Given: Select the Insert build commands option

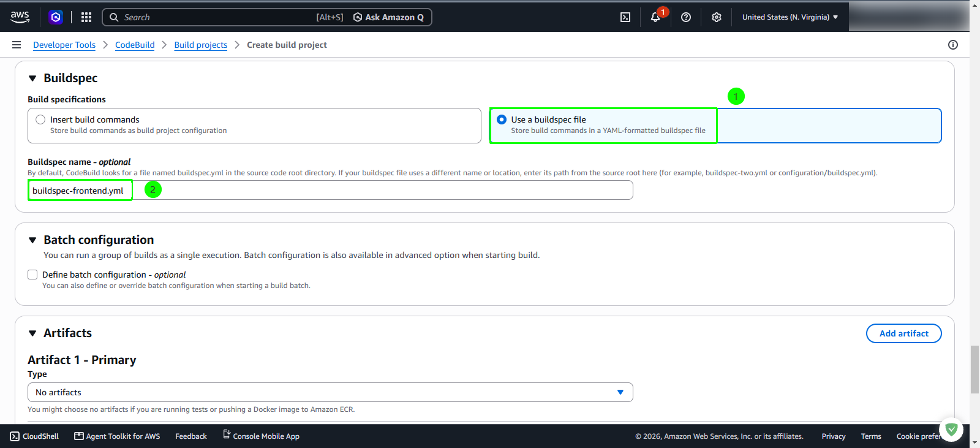Looking at the screenshot, I should 254,126.
